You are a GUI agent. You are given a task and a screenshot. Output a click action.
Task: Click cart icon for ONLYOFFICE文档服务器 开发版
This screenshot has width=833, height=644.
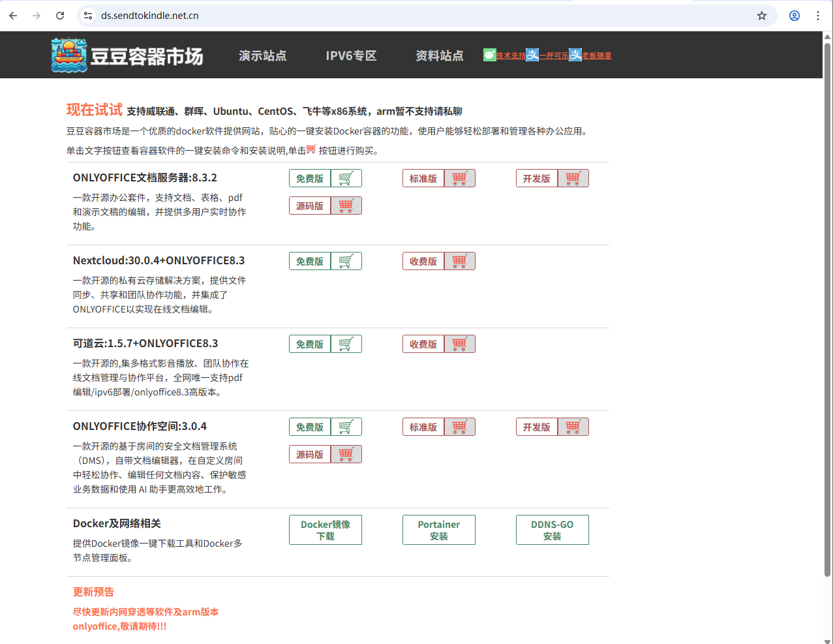click(573, 178)
